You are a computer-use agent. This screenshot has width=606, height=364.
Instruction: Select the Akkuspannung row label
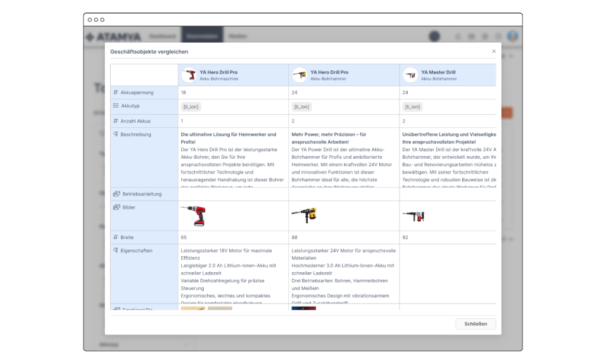[137, 92]
